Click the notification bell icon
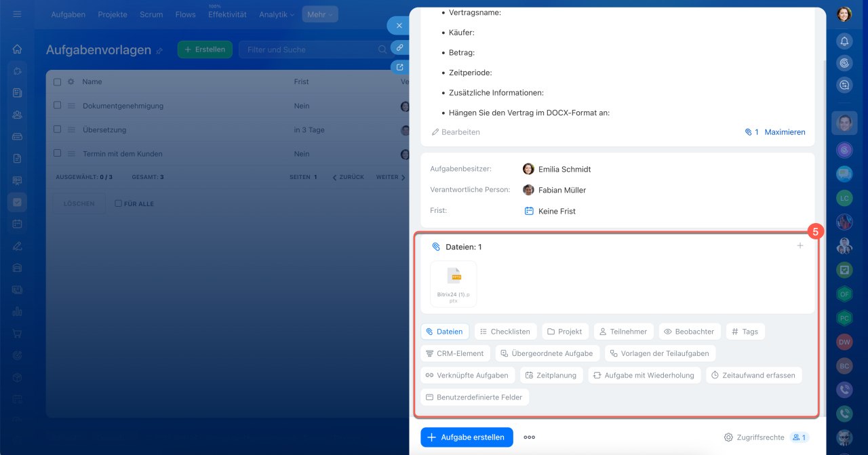This screenshot has height=455, width=868. 844,41
